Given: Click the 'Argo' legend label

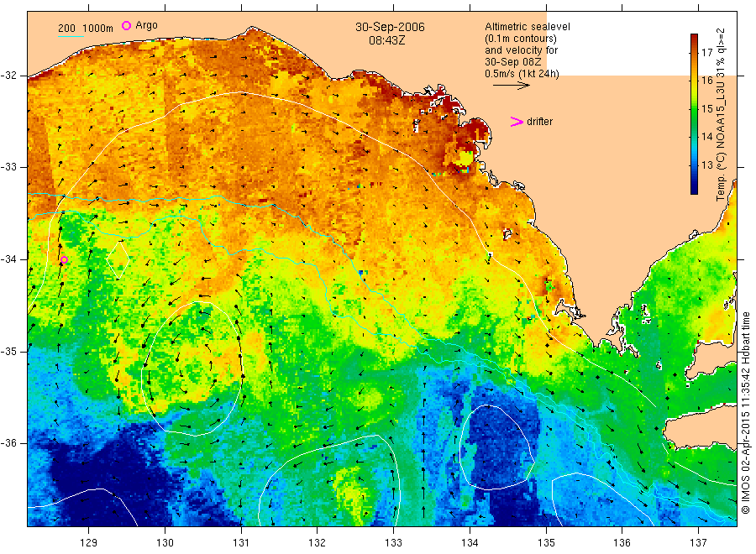Looking at the screenshot, I should pyautogui.click(x=146, y=25).
